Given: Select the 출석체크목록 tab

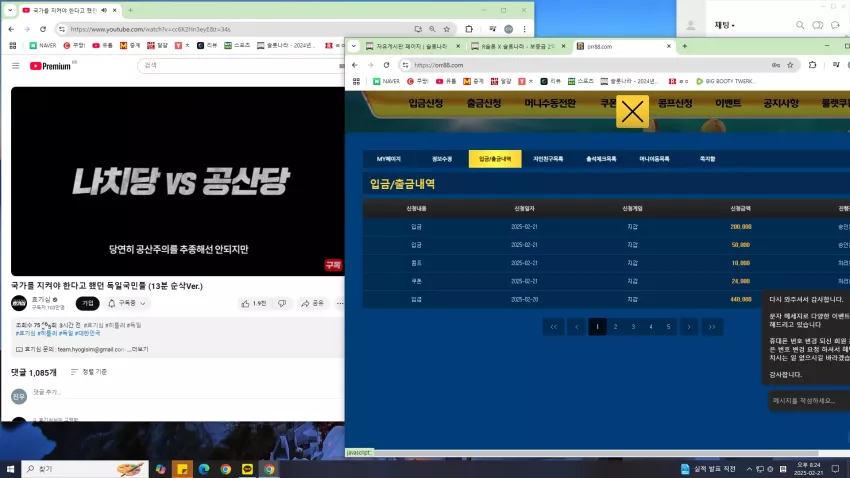Looking at the screenshot, I should point(601,159).
